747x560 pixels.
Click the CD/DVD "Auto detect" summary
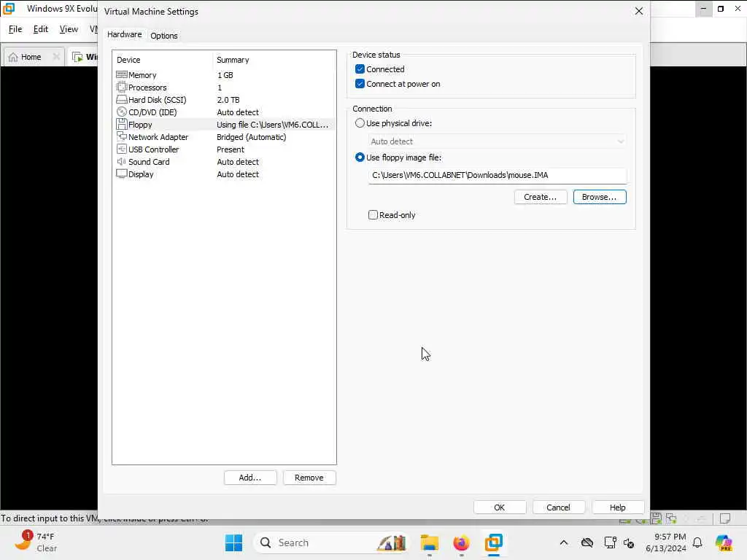point(238,112)
